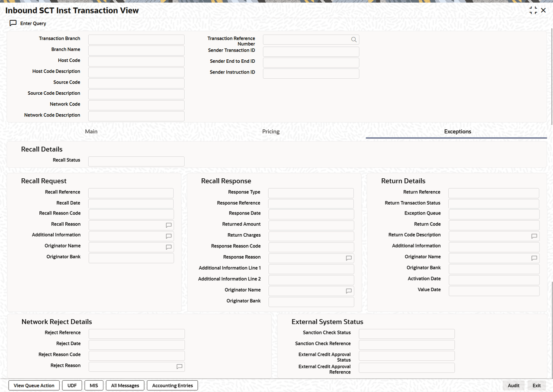The height and width of the screenshot is (392, 553).
Task: Open the MIS button
Action: [94, 386]
